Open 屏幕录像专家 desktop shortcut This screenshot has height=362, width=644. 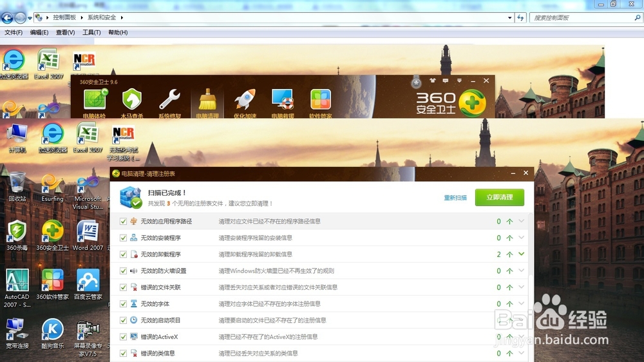click(88, 339)
